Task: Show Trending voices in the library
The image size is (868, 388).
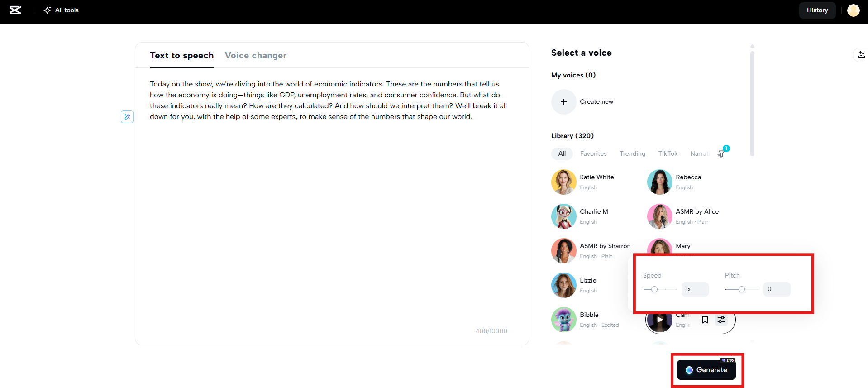Action: point(632,154)
